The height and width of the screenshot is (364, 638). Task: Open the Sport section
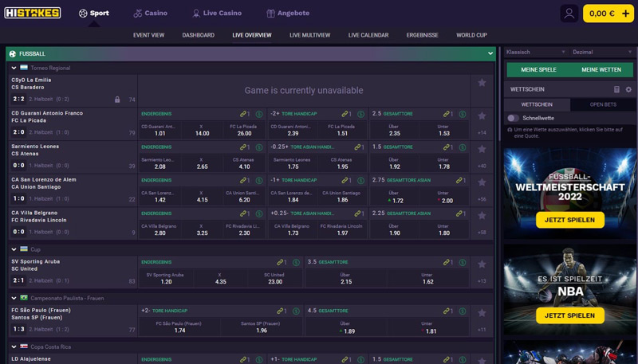tap(94, 13)
